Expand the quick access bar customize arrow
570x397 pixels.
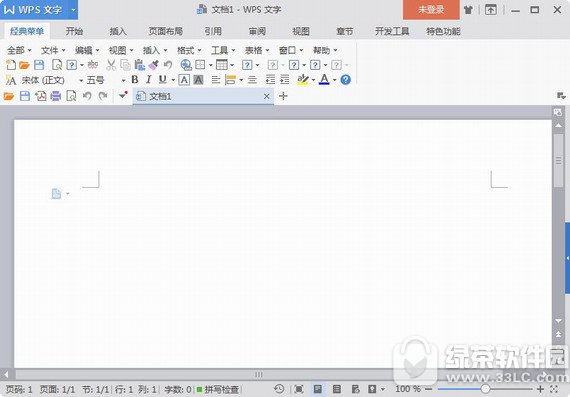[123, 95]
